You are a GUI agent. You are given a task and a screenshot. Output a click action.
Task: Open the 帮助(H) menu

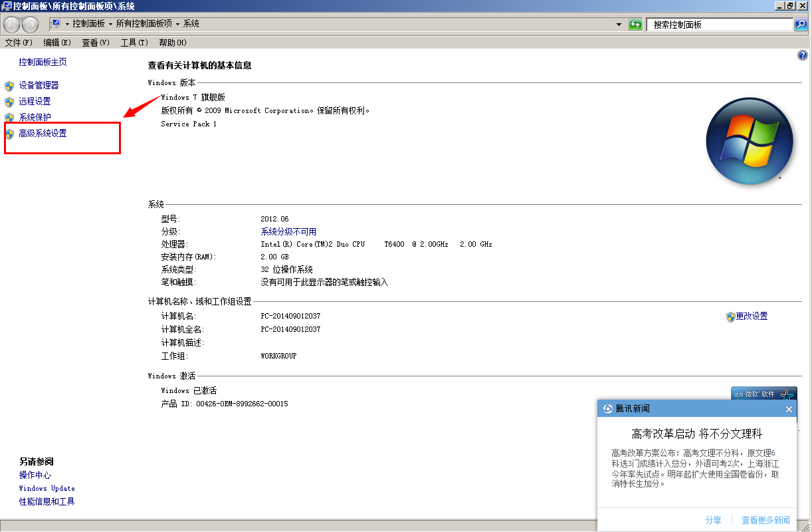(173, 43)
